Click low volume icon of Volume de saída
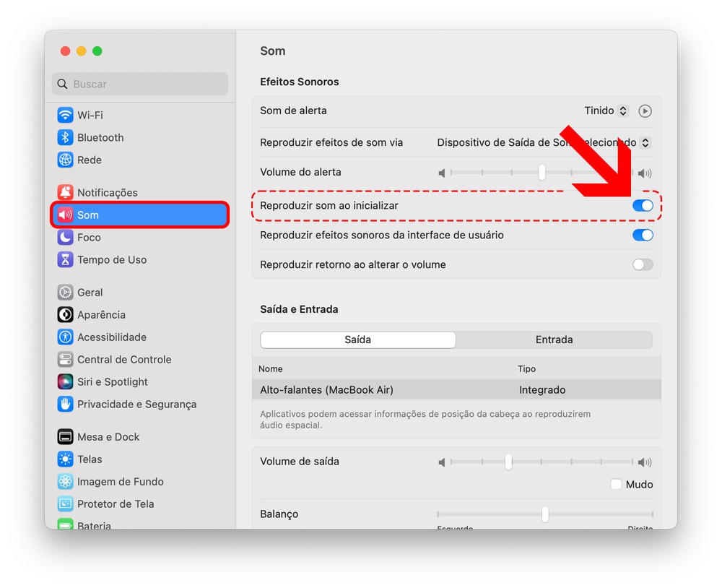 point(442,462)
